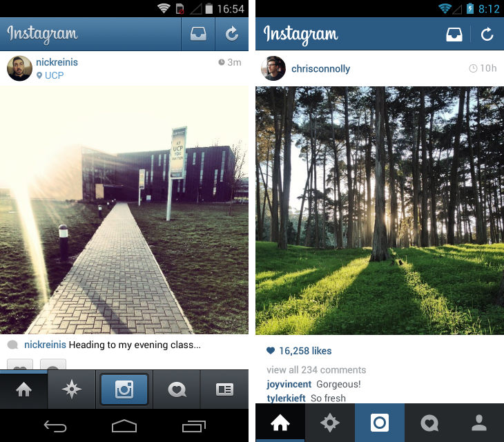Open the inbox in the new Instagram header
This screenshot has height=442, width=504.
pos(454,34)
